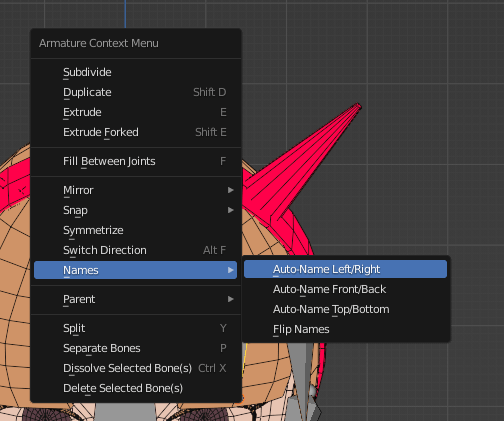This screenshot has width=504, height=421.
Task: Expand the Mirror submenu arrow
Action: coord(230,190)
